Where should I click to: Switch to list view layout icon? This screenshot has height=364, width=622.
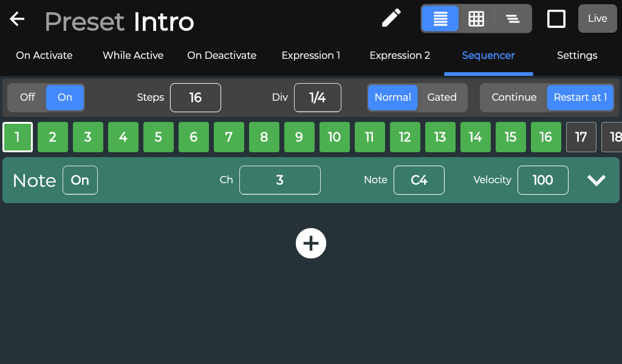pyautogui.click(x=440, y=19)
